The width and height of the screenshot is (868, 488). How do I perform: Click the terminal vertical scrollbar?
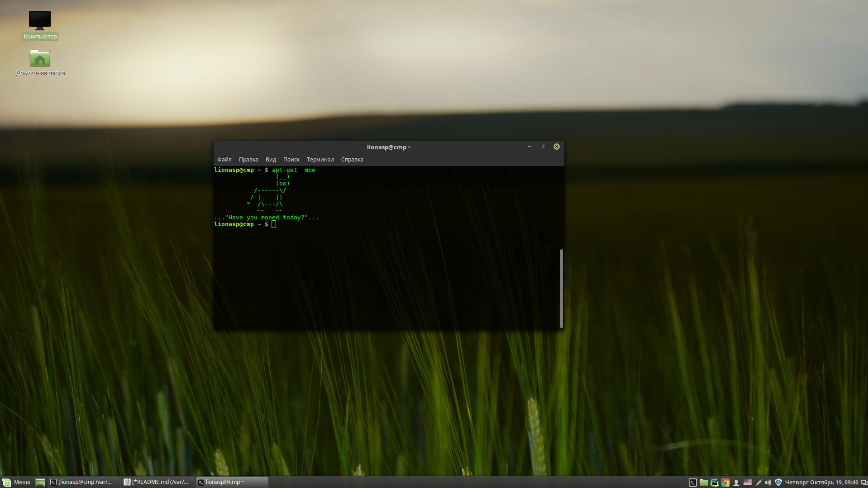[561, 288]
